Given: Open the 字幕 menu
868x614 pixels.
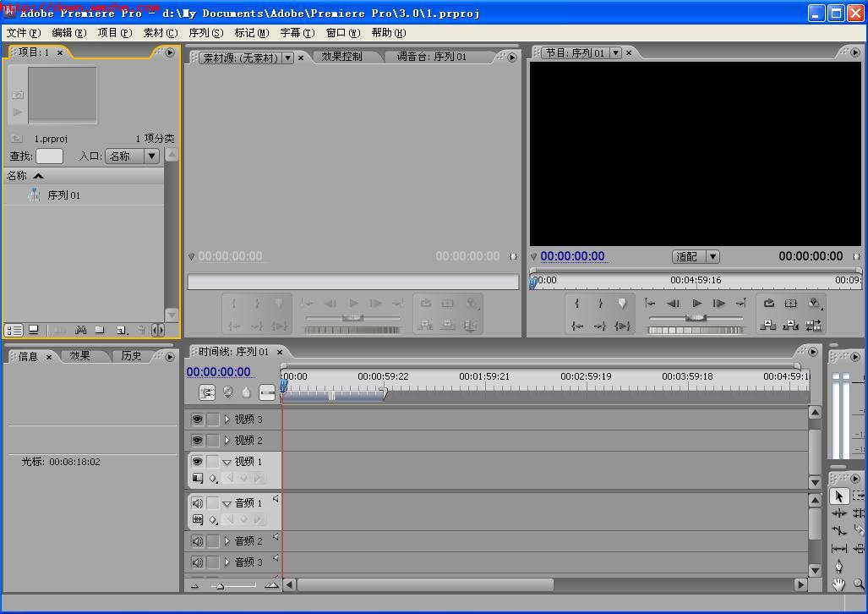Looking at the screenshot, I should (x=298, y=33).
